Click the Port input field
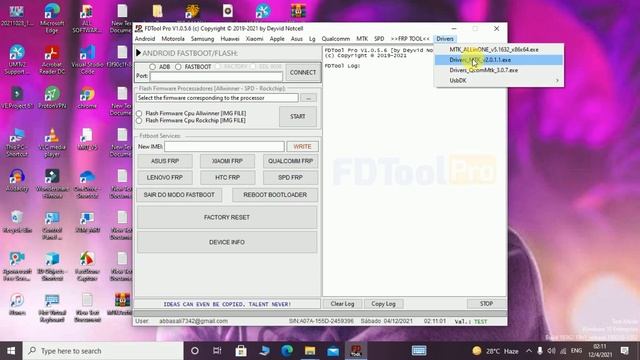640x360 pixels. (216, 76)
